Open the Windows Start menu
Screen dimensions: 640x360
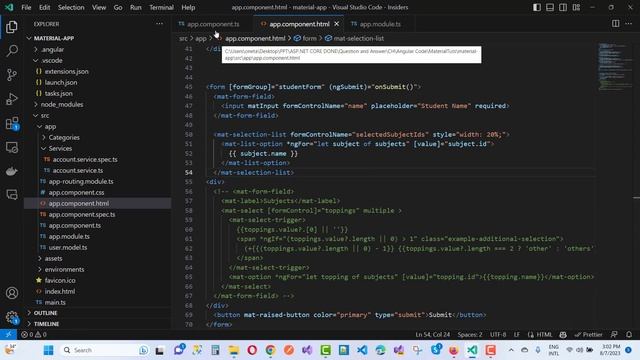[x=49, y=350]
